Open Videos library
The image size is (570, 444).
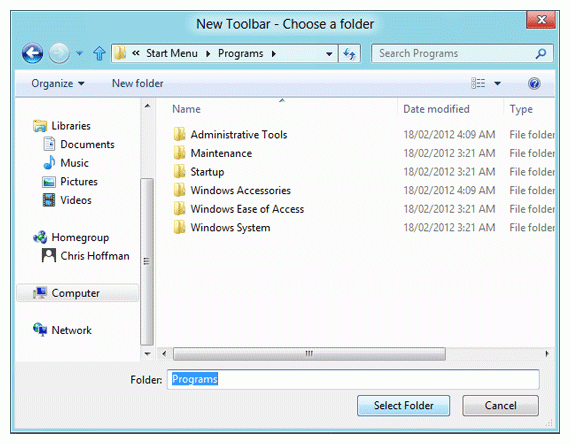76,200
